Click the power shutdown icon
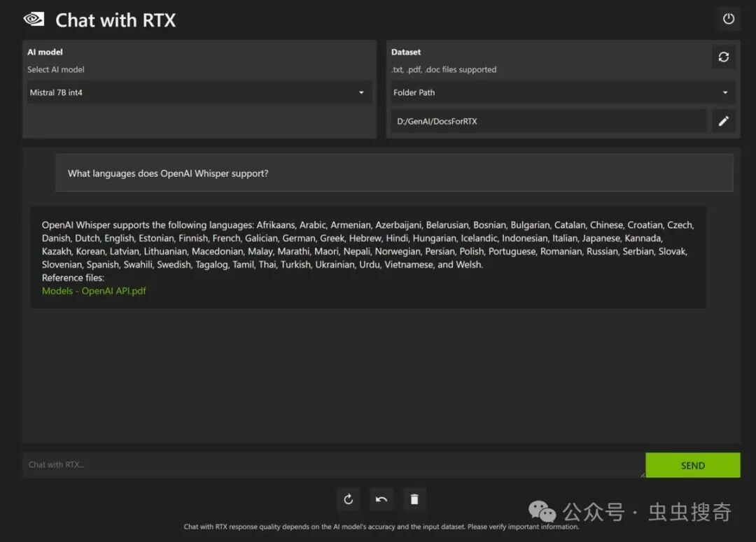This screenshot has height=542, width=756. tap(728, 19)
